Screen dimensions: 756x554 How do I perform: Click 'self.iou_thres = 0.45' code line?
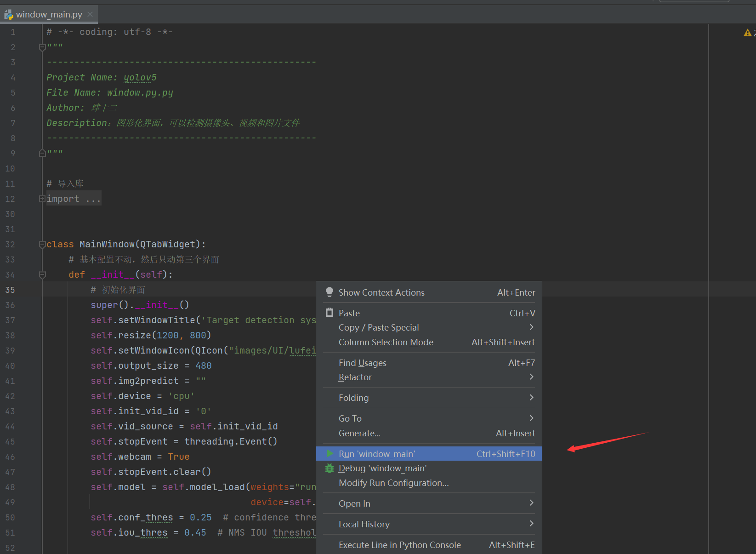pos(148,532)
